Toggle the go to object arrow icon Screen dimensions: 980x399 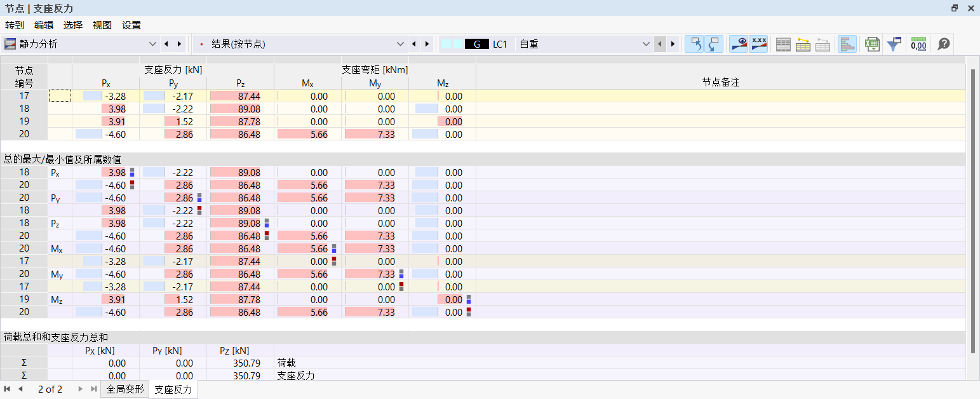(696, 44)
